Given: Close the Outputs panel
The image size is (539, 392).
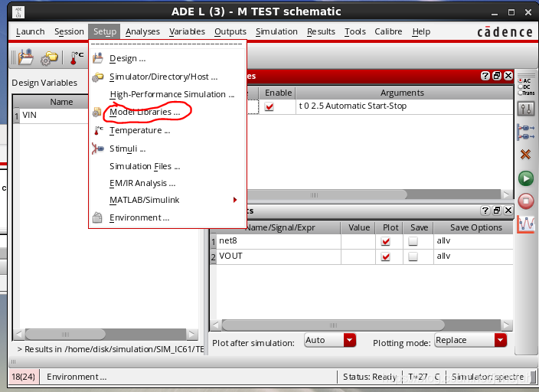Looking at the screenshot, I should [508, 211].
